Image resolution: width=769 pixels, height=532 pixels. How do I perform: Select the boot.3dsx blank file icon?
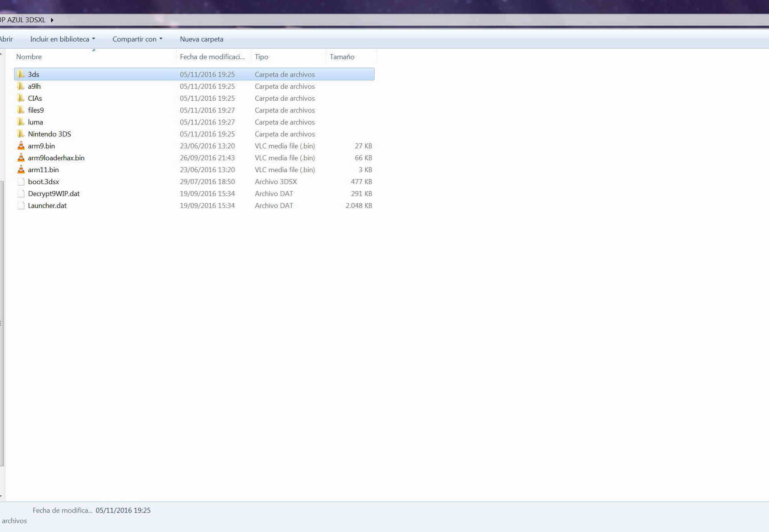21,181
